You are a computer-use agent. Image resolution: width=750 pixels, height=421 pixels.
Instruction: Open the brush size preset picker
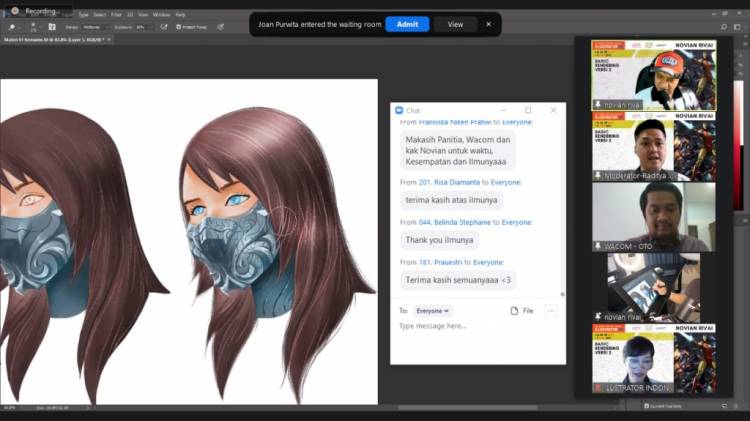pos(33,27)
